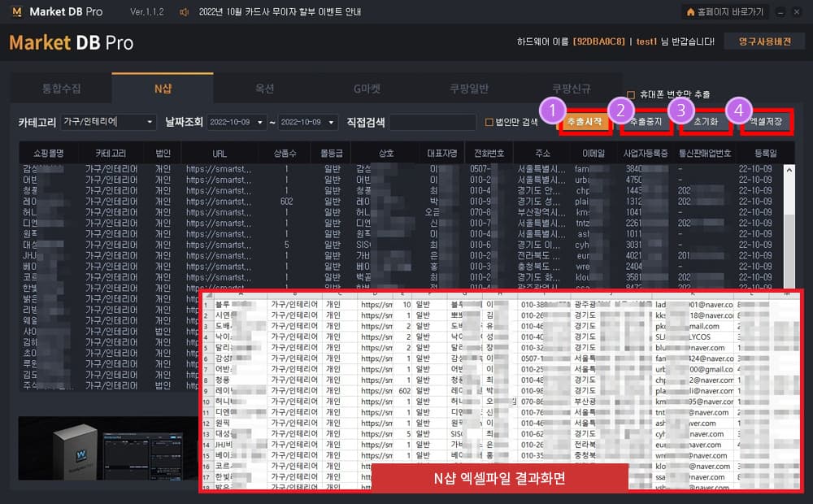Open the 옥션 tab
Viewport: 813px width, 504px height.
click(264, 89)
